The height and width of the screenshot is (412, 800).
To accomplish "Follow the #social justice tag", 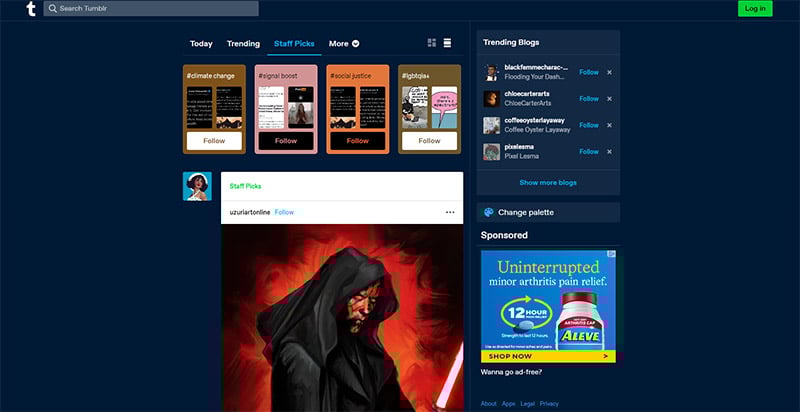I will point(358,141).
